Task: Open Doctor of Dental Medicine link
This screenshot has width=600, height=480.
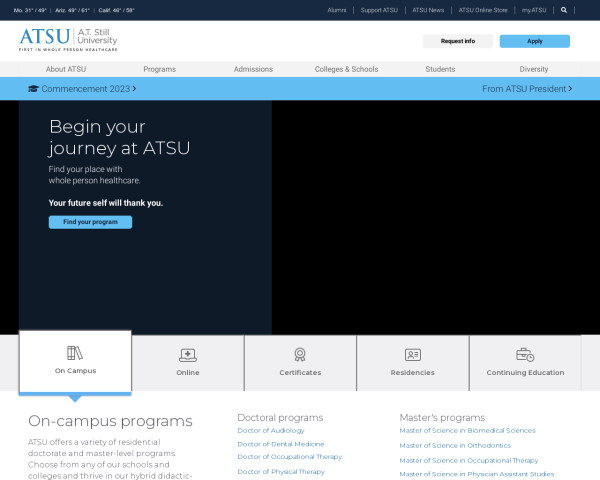Action: (280, 444)
